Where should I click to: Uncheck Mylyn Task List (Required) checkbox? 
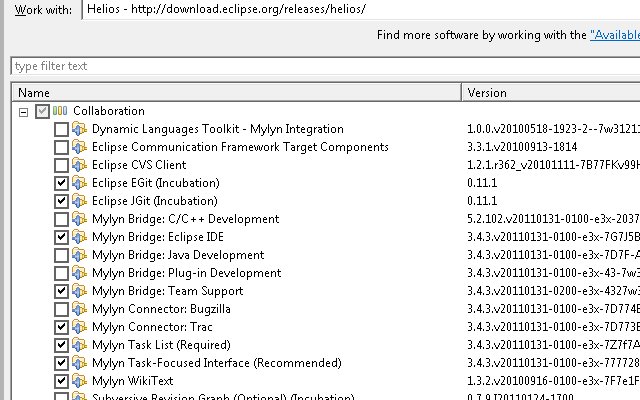tap(61, 345)
